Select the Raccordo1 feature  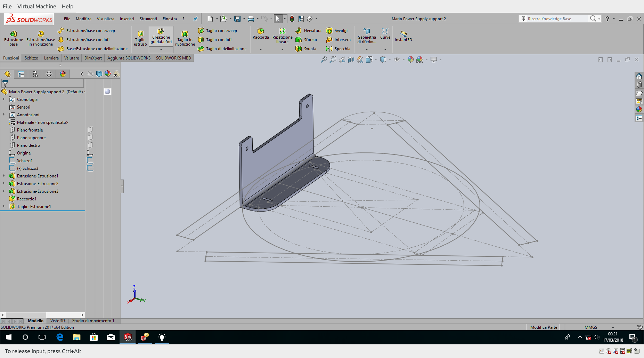click(27, 199)
